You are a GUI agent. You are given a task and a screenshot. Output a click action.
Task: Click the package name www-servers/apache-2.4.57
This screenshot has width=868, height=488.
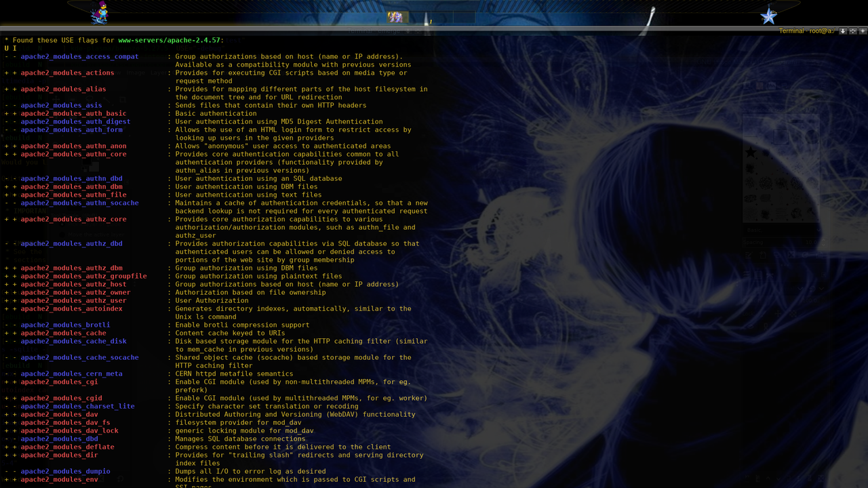pyautogui.click(x=169, y=41)
